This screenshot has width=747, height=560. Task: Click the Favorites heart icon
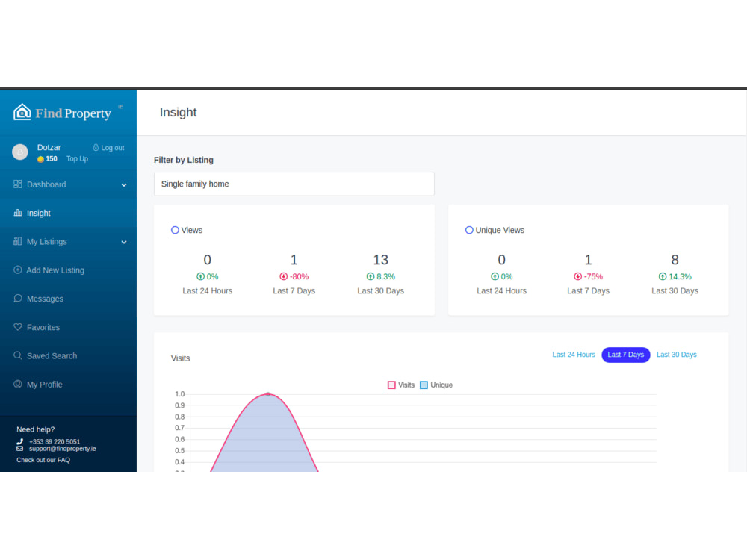(x=18, y=327)
